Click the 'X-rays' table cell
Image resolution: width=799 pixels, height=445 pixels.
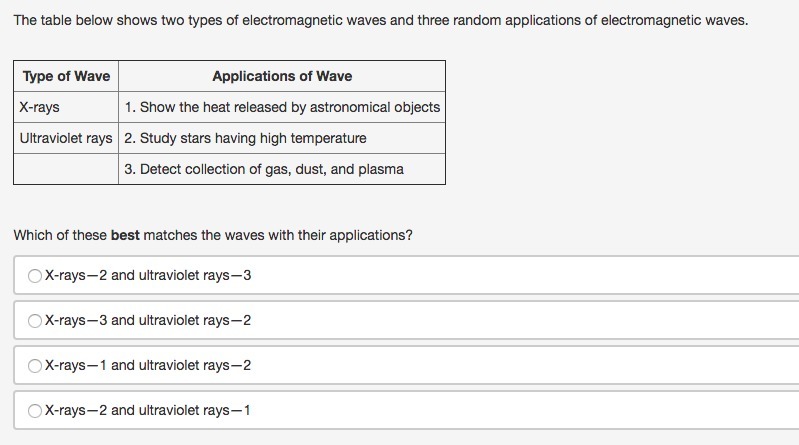pyautogui.click(x=66, y=107)
